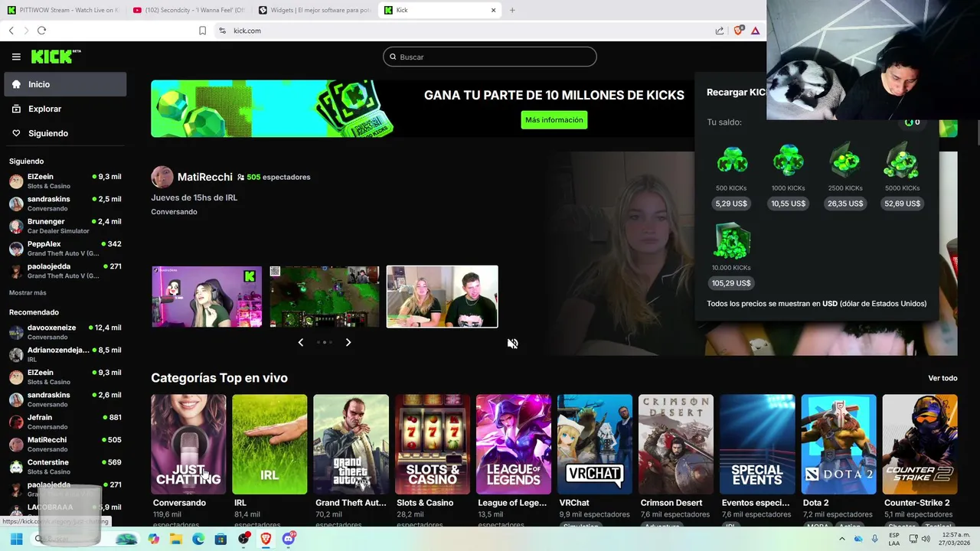
Task: Open the Counter-Strike 2 category card
Action: tap(920, 444)
